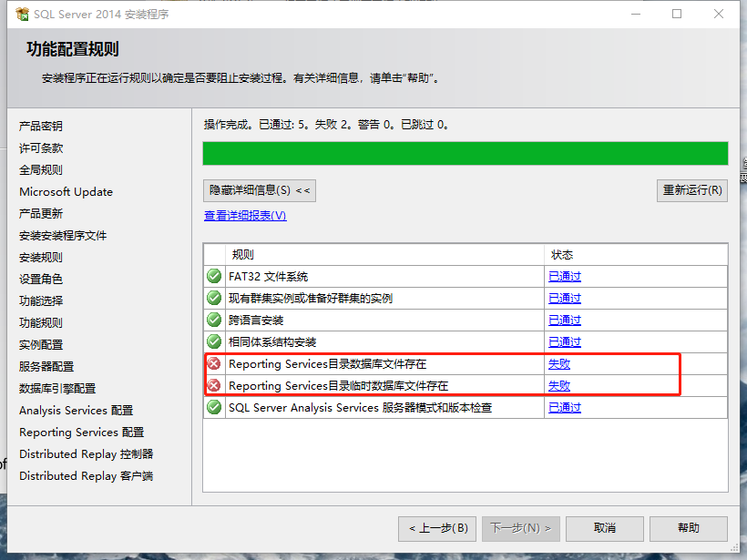The height and width of the screenshot is (560, 747).
Task: Click rule text 跨语言安装
Action: pos(256,321)
